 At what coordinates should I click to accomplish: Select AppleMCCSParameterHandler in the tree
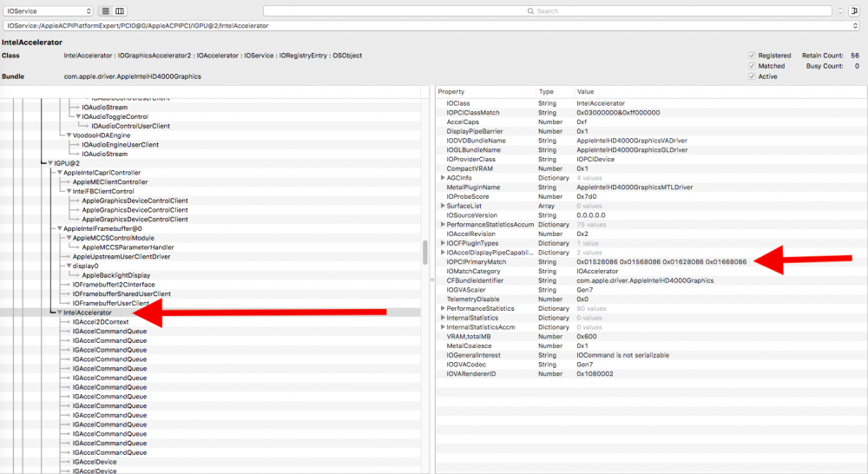click(128, 247)
